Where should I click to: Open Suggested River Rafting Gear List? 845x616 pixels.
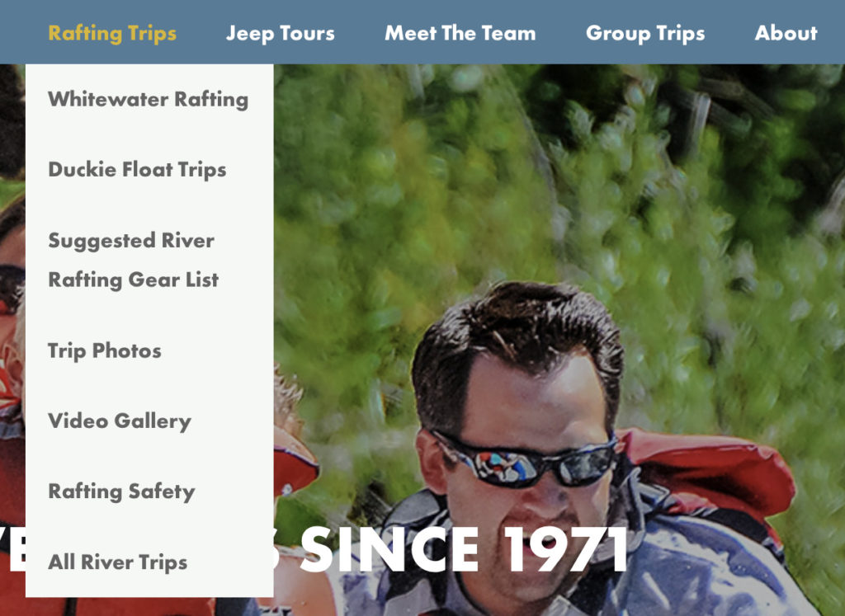tap(133, 260)
